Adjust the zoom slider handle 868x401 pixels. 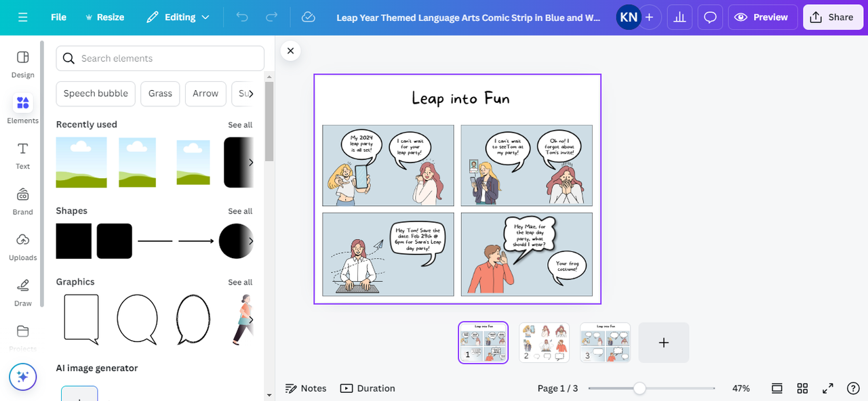[639, 388]
